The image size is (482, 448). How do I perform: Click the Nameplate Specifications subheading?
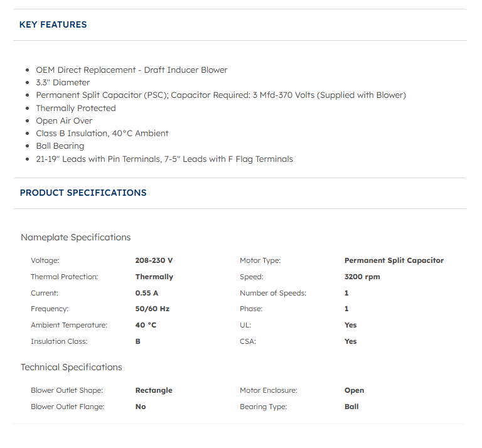point(76,237)
